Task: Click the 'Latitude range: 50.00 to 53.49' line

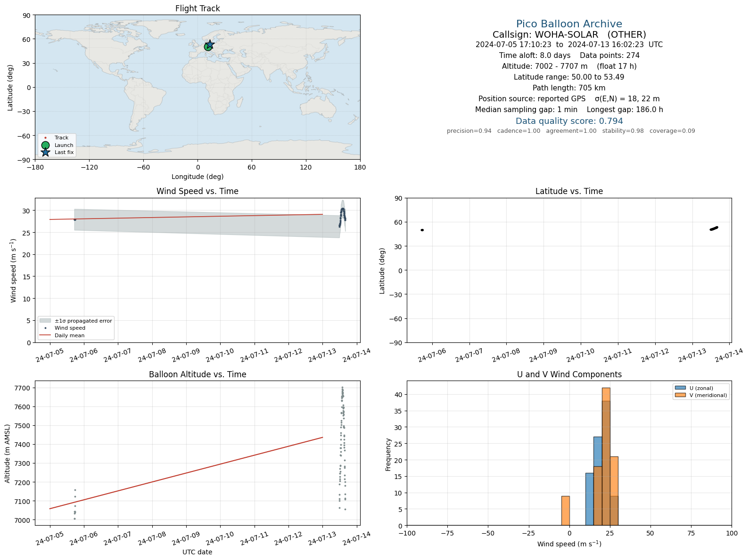Action: tap(569, 77)
